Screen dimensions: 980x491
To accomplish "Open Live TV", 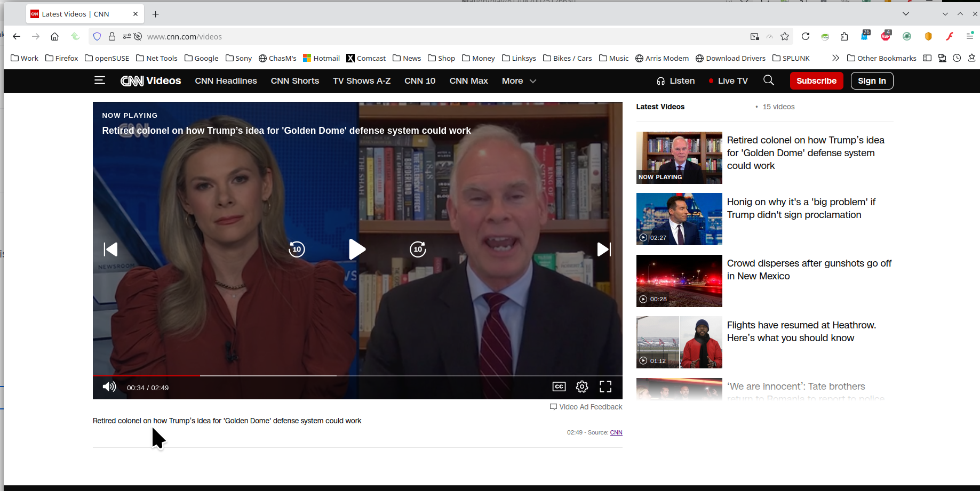I will (x=728, y=81).
